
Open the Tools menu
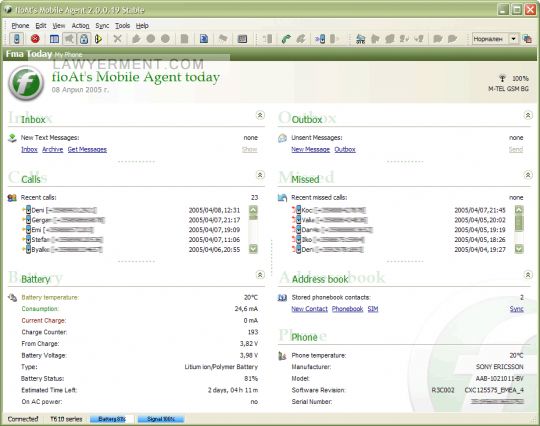(x=122, y=26)
